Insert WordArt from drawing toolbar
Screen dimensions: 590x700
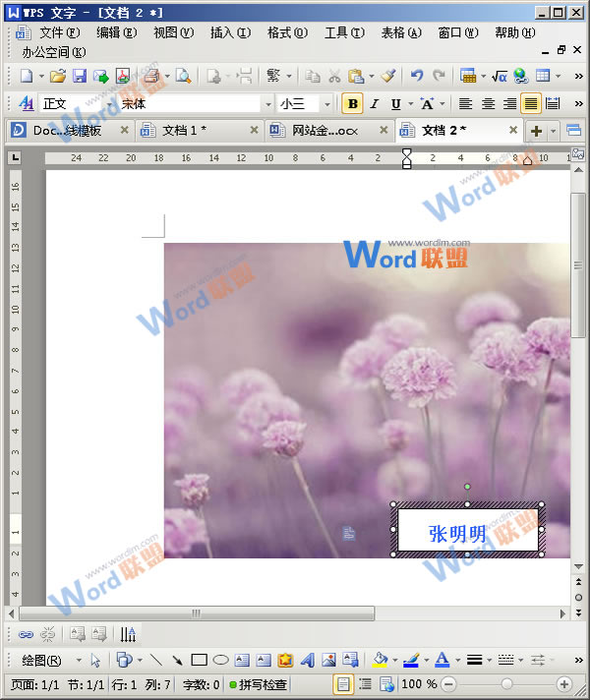[x=308, y=660]
